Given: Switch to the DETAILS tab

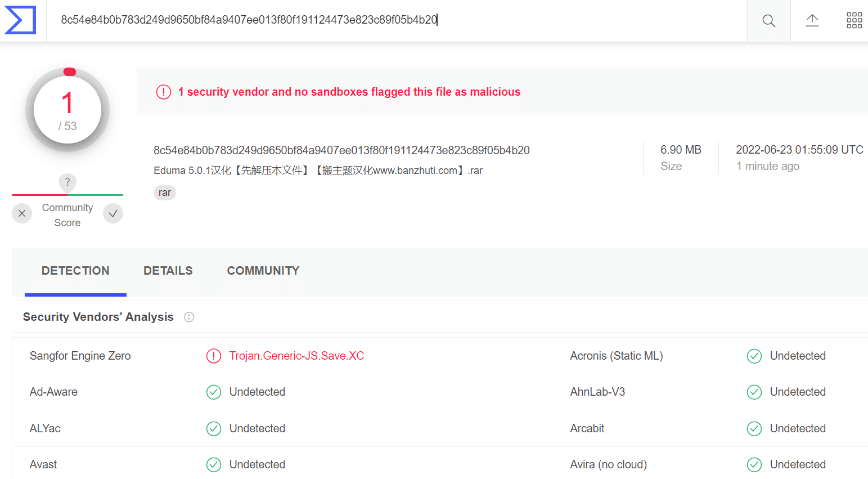Looking at the screenshot, I should pyautogui.click(x=168, y=271).
